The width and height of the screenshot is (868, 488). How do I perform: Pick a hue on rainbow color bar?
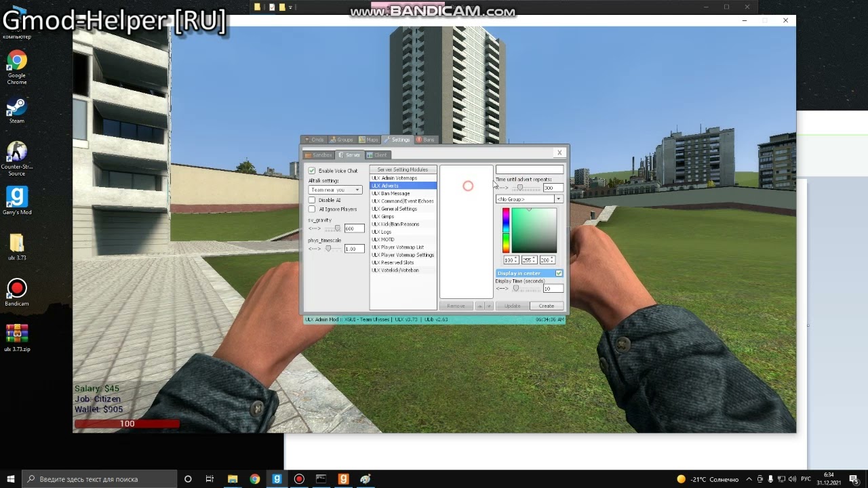point(506,230)
